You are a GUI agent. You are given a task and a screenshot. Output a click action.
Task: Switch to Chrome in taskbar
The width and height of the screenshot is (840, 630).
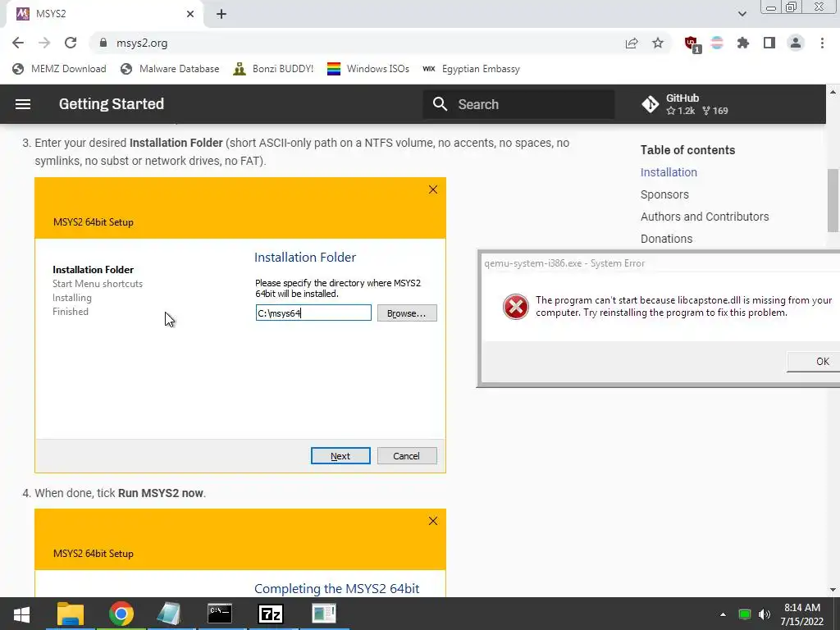[121, 614]
